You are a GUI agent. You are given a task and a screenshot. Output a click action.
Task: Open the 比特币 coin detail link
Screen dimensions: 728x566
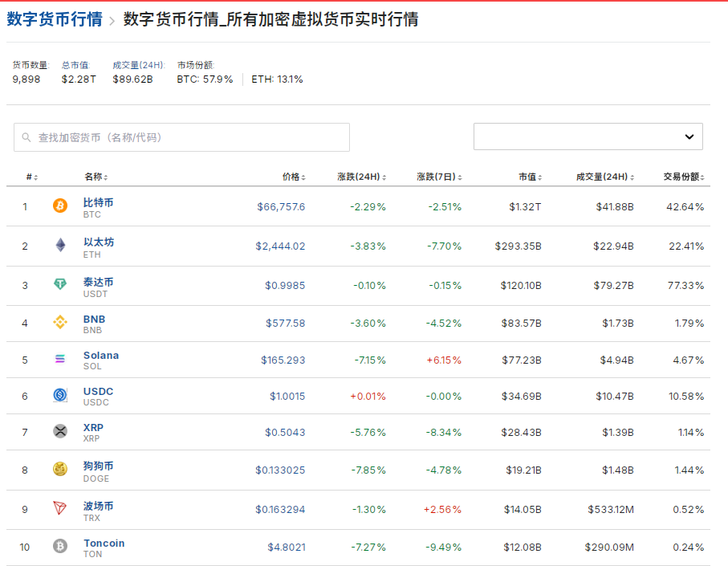tap(100, 202)
